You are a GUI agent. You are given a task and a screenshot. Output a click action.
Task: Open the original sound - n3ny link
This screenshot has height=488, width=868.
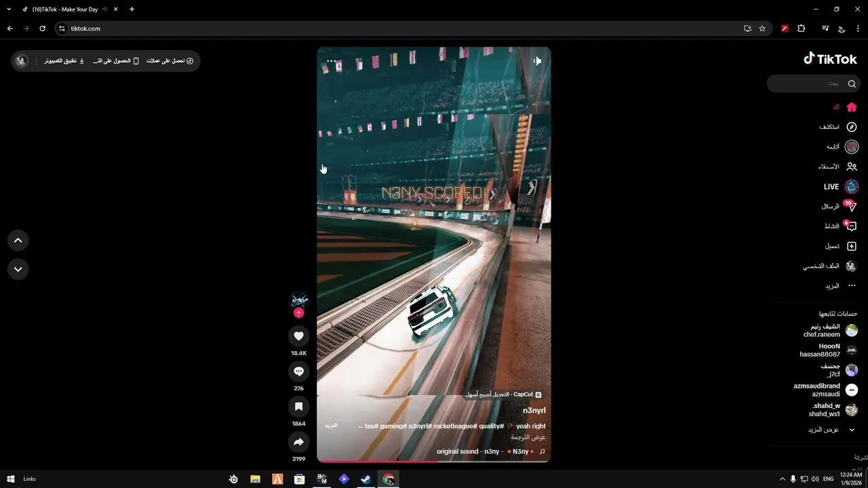pyautogui.click(x=491, y=451)
